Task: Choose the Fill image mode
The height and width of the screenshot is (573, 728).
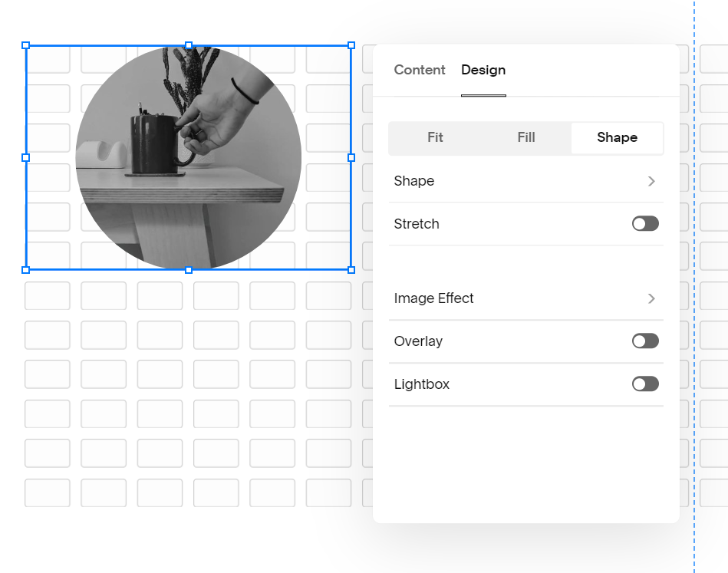Action: tap(526, 137)
